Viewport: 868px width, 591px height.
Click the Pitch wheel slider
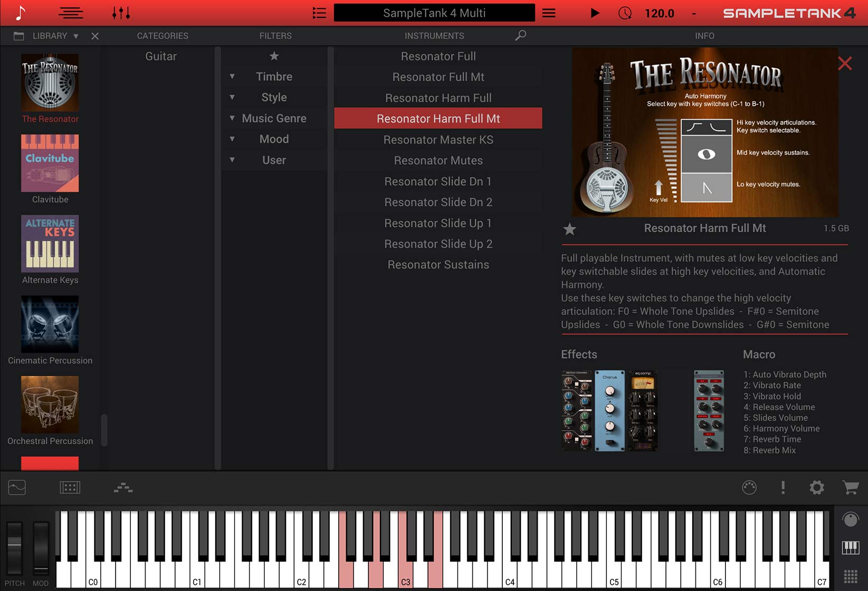pyautogui.click(x=15, y=547)
